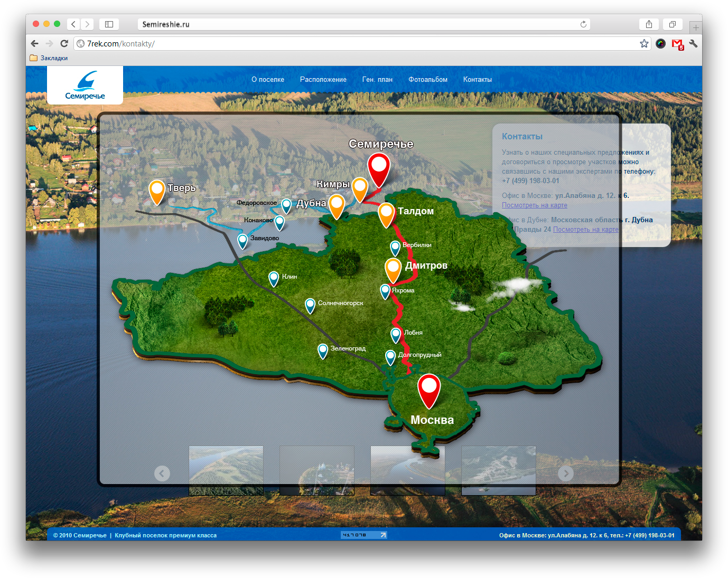The height and width of the screenshot is (578, 728).
Task: Click the orange Дубна map marker
Action: point(337,206)
